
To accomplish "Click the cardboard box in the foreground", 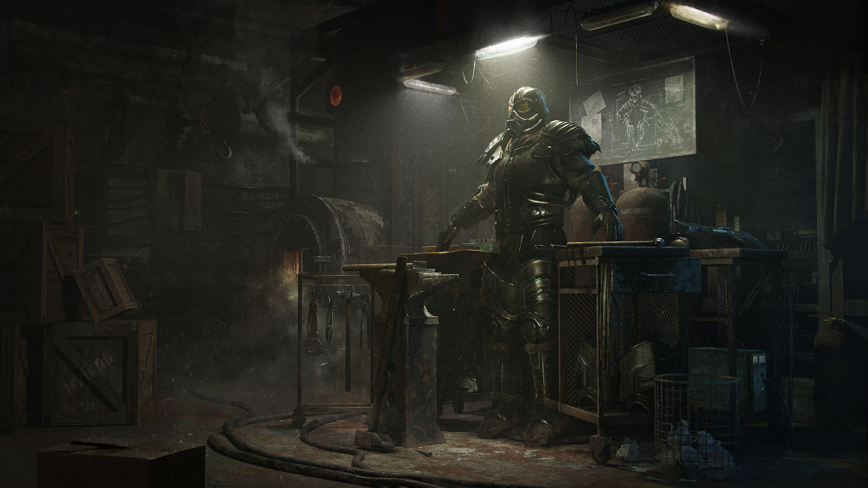I will pyautogui.click(x=122, y=463).
